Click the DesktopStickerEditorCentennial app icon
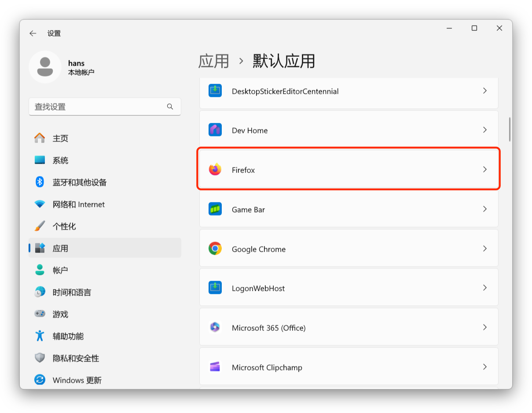The image size is (532, 413). 215,91
